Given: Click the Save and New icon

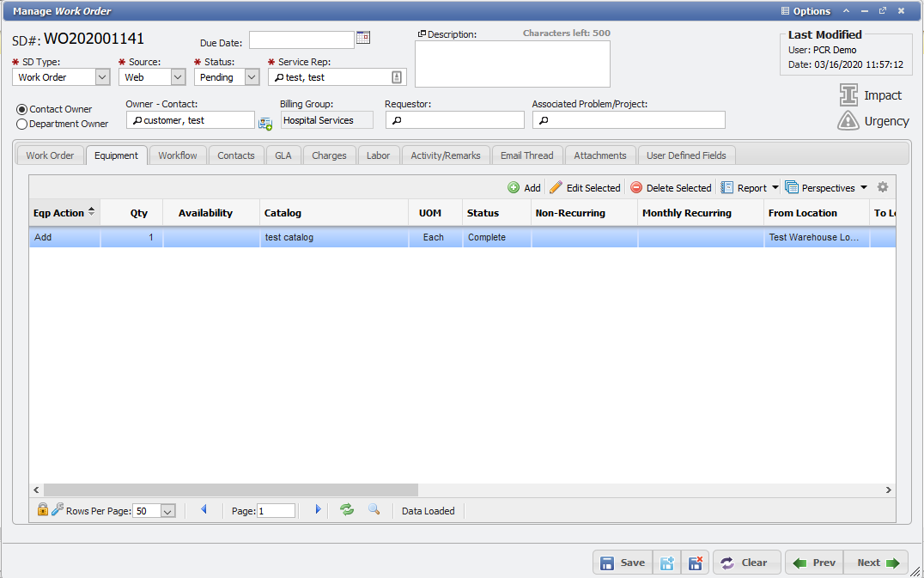Looking at the screenshot, I should (667, 563).
